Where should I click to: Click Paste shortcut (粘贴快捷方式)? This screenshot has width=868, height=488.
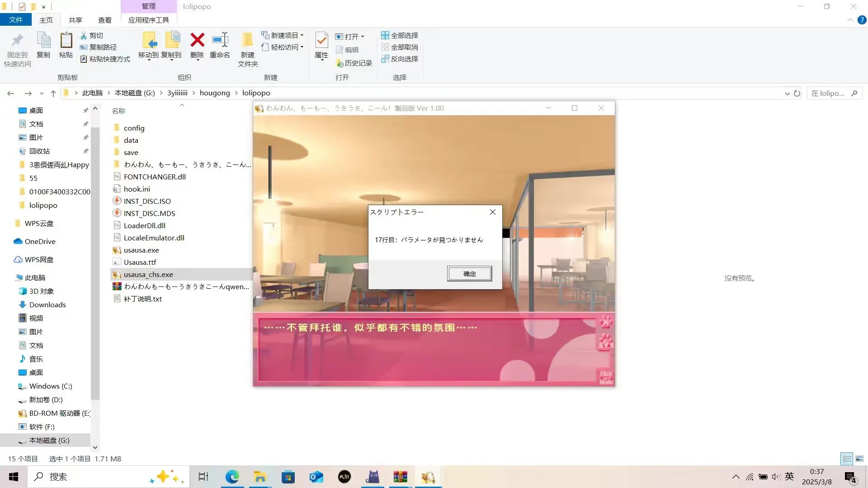[x=105, y=59]
